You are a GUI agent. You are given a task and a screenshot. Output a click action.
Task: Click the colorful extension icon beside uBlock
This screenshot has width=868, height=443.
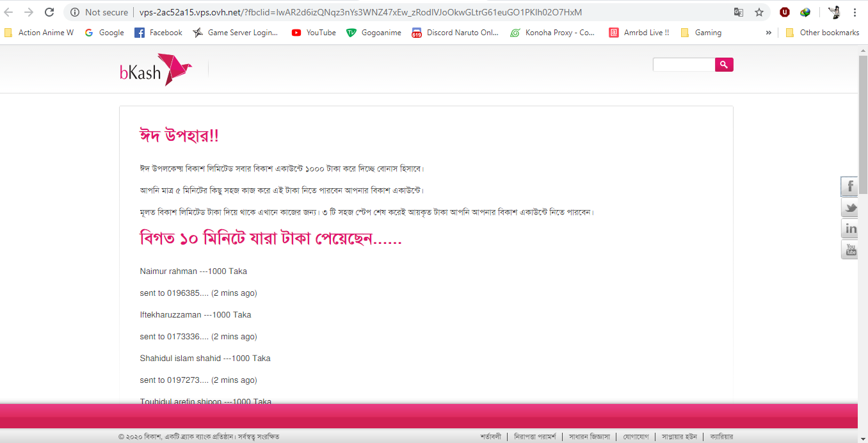coord(805,12)
